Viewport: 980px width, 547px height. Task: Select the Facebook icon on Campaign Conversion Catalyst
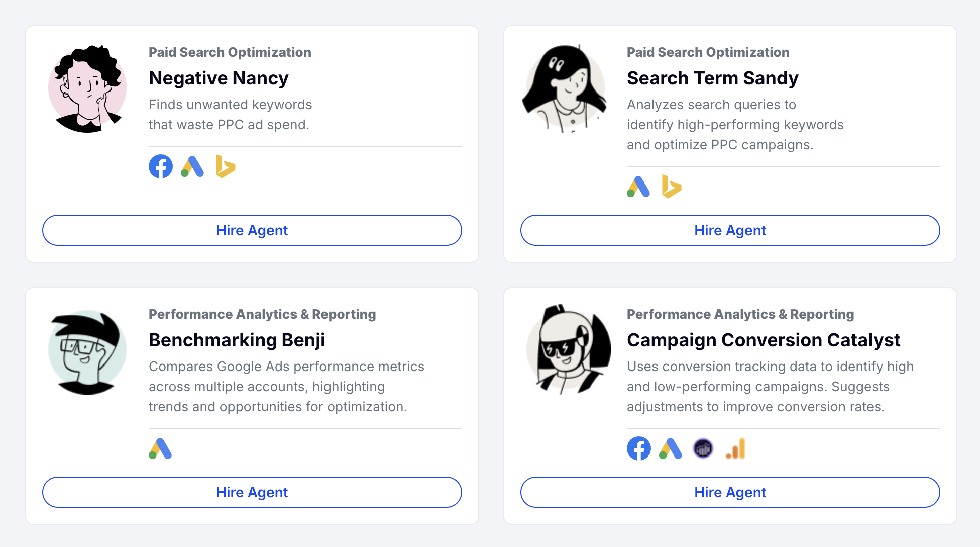[x=638, y=448]
